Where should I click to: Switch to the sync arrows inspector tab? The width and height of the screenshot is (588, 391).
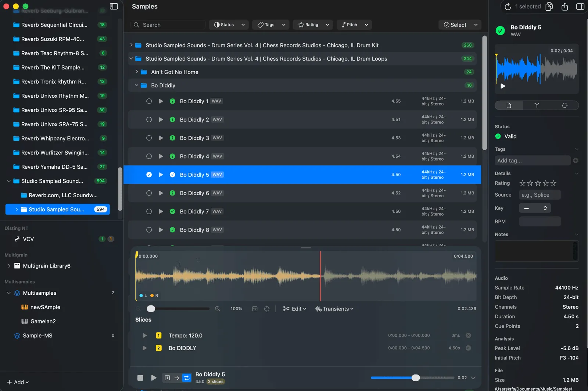[564, 105]
